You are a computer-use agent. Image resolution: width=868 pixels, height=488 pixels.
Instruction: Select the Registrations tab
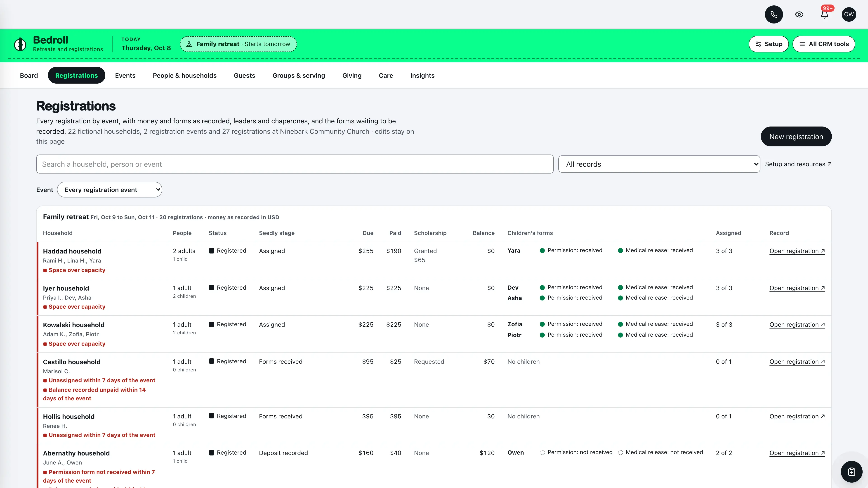click(x=76, y=75)
